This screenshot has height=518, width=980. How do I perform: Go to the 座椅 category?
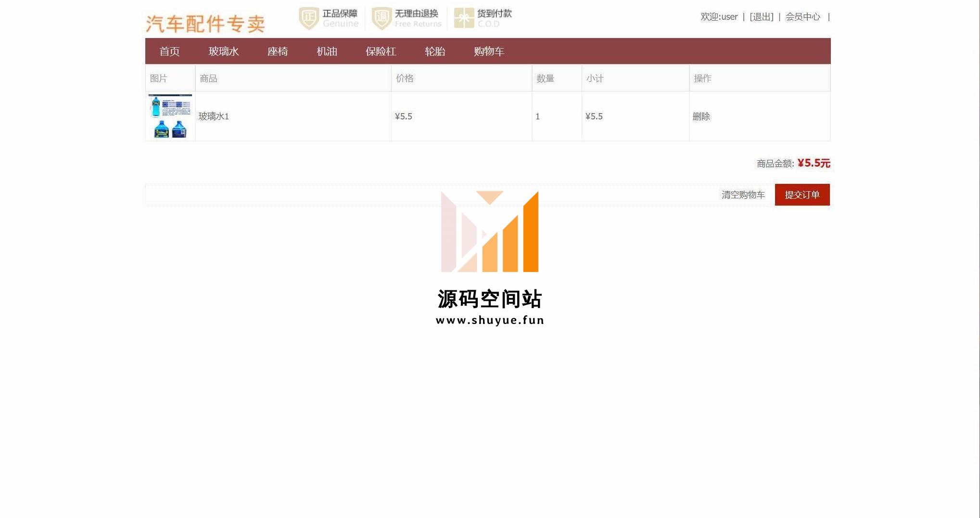(x=278, y=52)
